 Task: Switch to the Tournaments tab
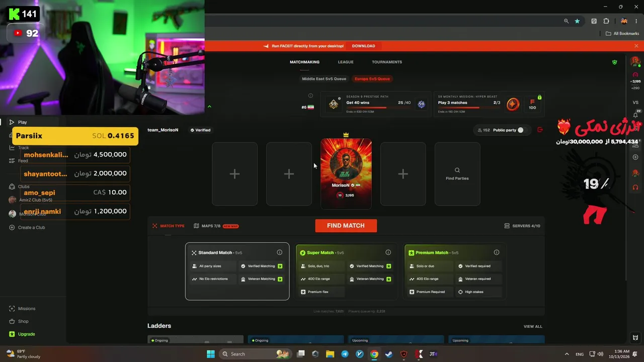387,62
